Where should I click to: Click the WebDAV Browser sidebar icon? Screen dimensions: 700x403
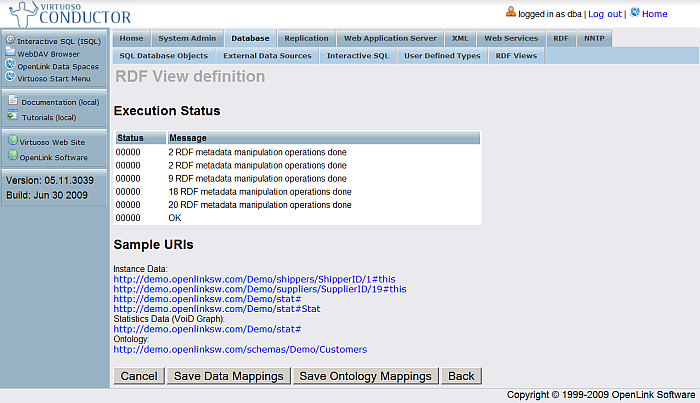[10, 53]
